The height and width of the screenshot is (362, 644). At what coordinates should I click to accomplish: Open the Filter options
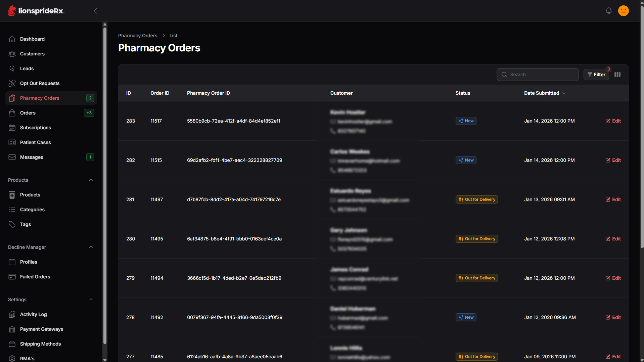coord(596,75)
